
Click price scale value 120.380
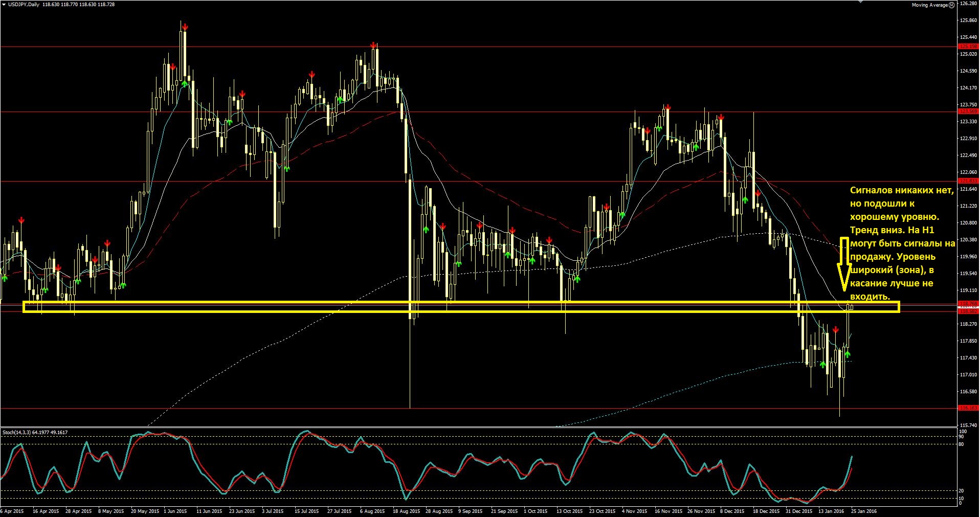[x=969, y=240]
